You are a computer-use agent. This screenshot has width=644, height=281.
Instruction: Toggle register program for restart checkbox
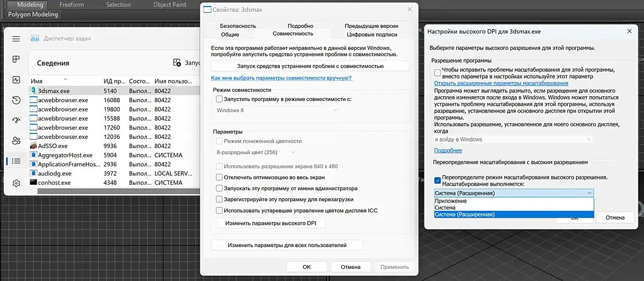coord(219,199)
